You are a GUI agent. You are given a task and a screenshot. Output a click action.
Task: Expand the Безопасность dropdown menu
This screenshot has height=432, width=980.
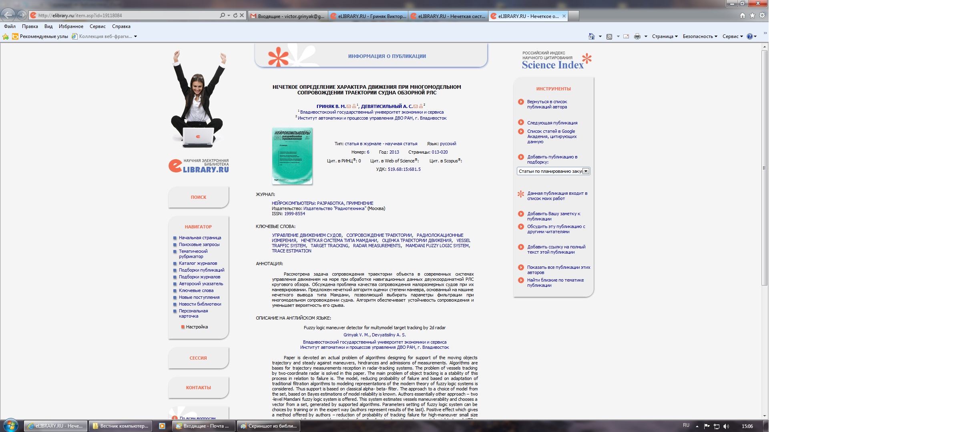pyautogui.click(x=700, y=36)
